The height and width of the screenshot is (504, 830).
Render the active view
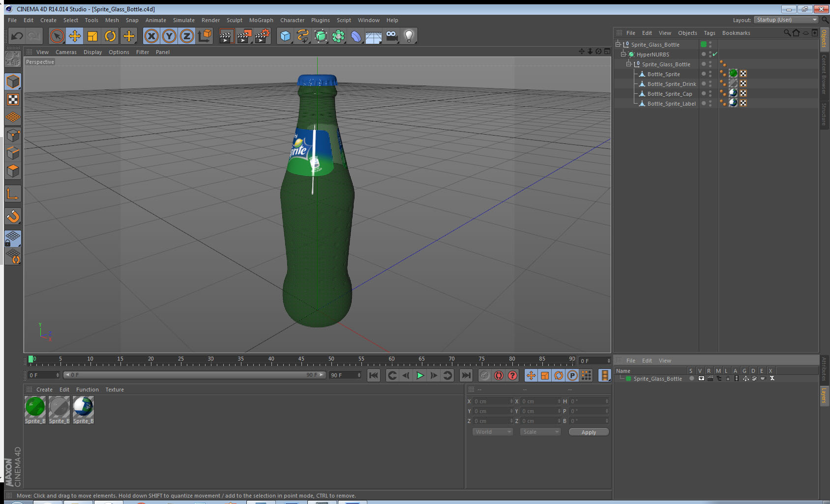coord(226,36)
